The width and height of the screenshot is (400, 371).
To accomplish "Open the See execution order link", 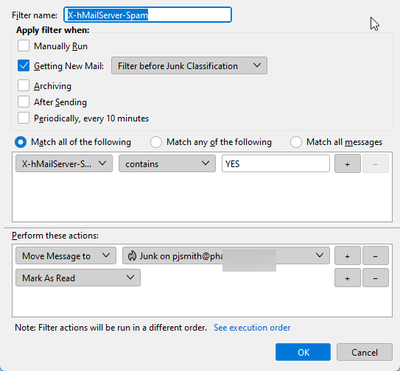I will tap(252, 328).
